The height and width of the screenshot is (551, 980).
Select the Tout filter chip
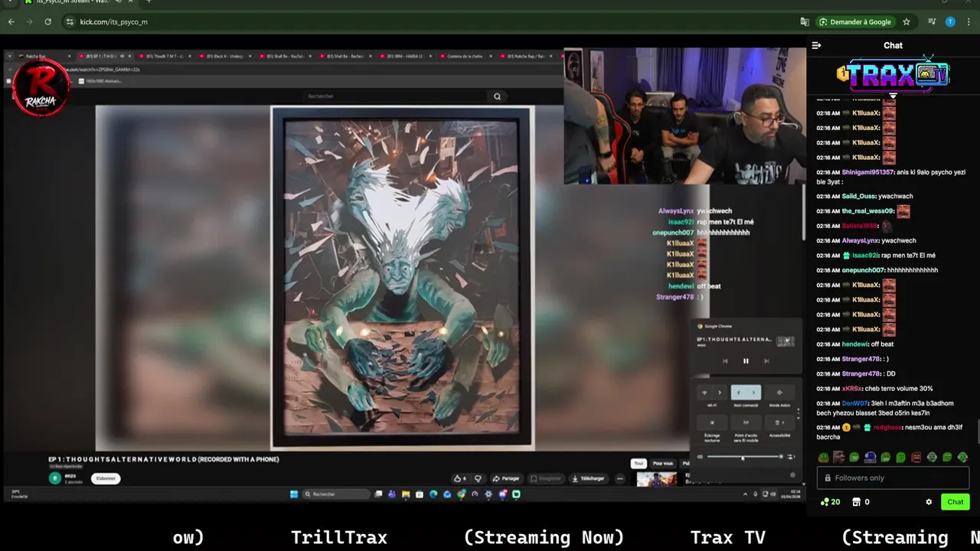point(639,463)
